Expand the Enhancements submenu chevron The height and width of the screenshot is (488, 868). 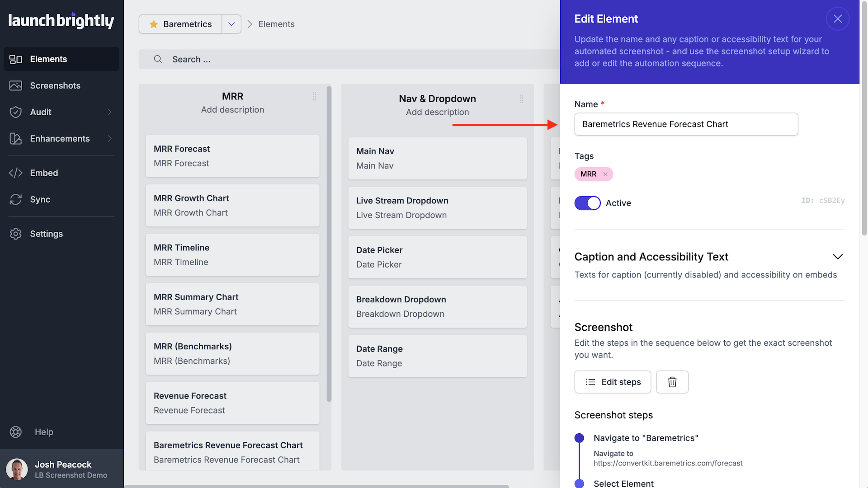coord(109,139)
